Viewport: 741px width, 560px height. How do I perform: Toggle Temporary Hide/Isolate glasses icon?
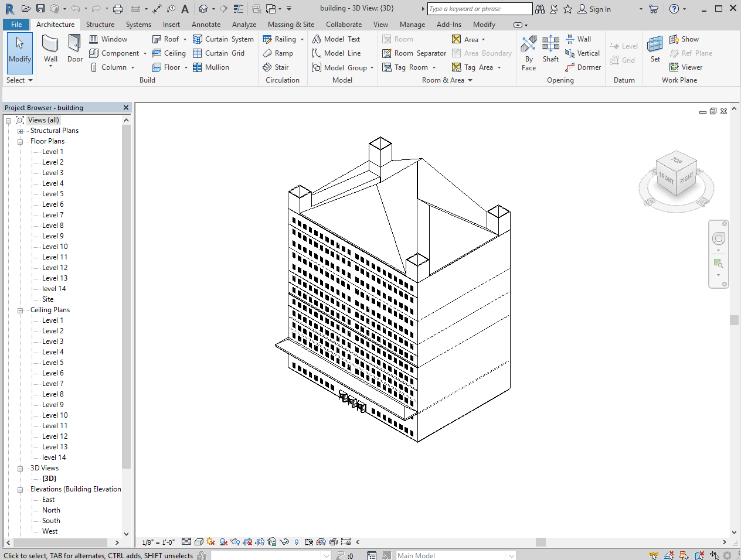(284, 542)
